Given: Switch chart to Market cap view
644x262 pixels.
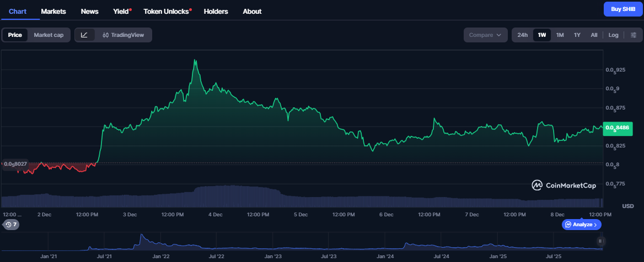Looking at the screenshot, I should (x=49, y=35).
